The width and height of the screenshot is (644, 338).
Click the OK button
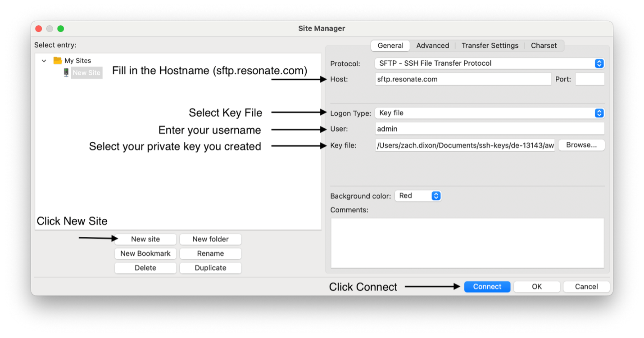[537, 287]
